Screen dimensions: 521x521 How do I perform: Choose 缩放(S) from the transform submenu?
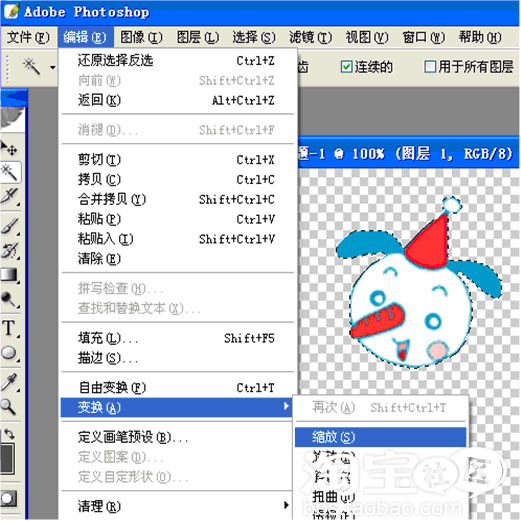(x=381, y=437)
